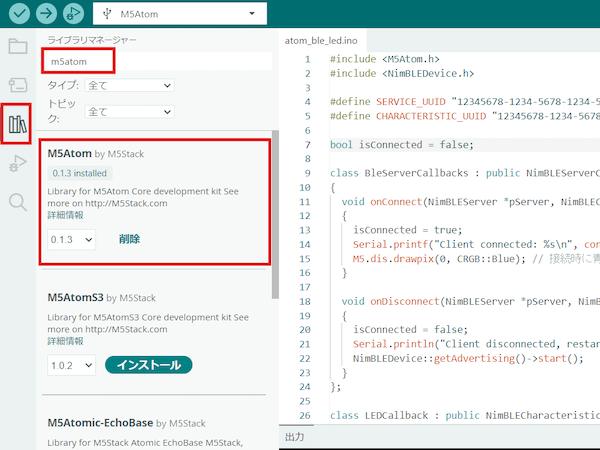
Task: Click 削除 to remove M5Atom library
Action: [x=129, y=240]
